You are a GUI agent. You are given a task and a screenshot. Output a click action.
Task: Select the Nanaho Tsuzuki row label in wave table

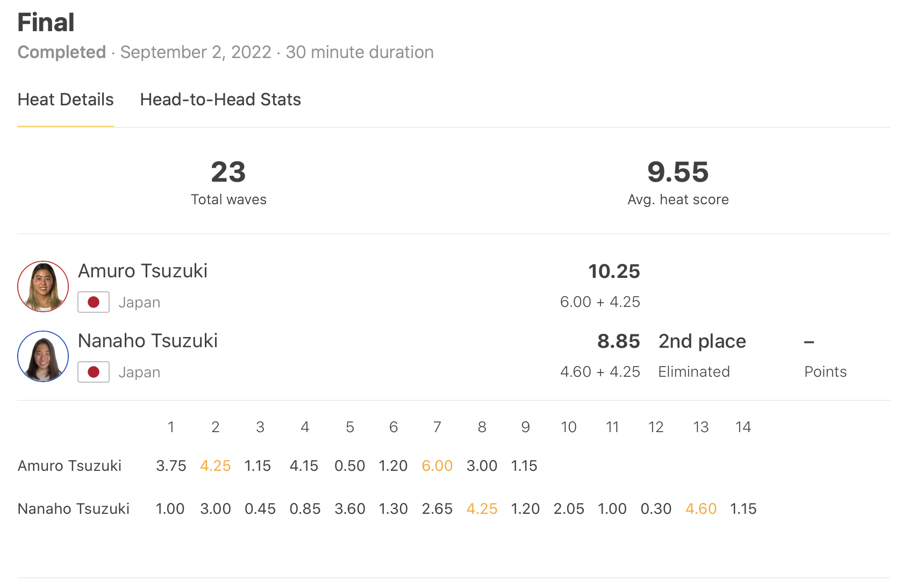point(74,509)
